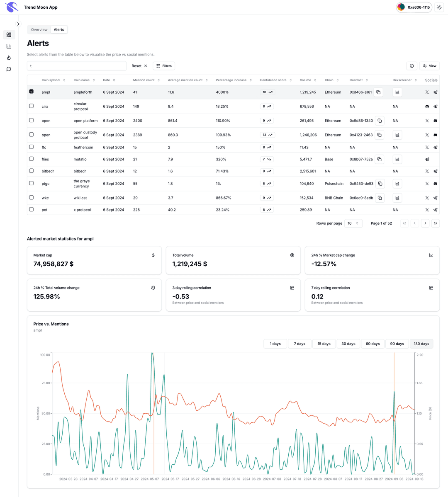Viewport: 448px width, 497px height.
Task: Uncheck the ampl row checkbox
Action: 32,92
